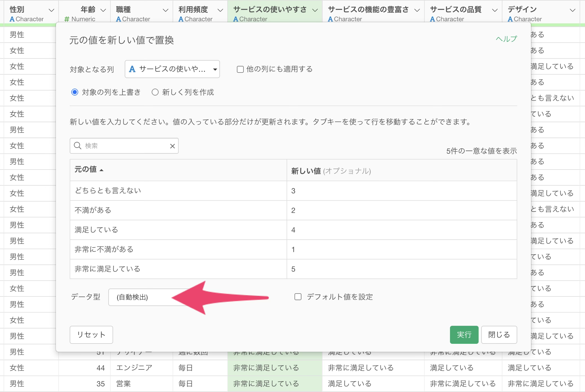Enable 他の列にも適用する checkbox
The height and width of the screenshot is (392, 585).
(240, 69)
